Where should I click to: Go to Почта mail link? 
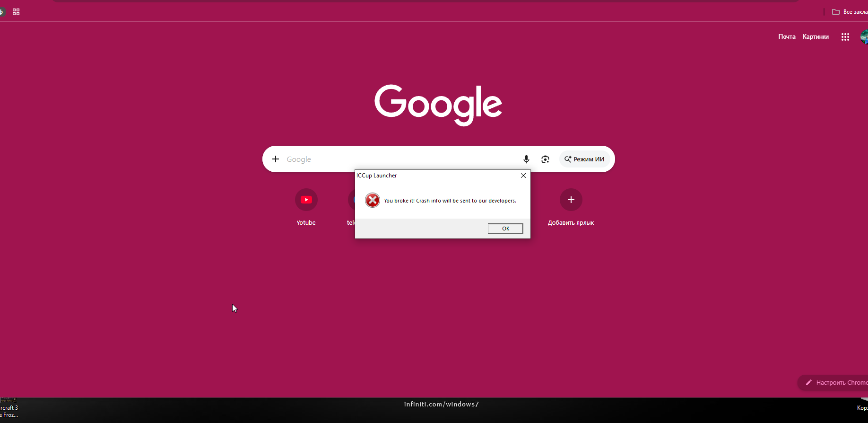tap(787, 37)
